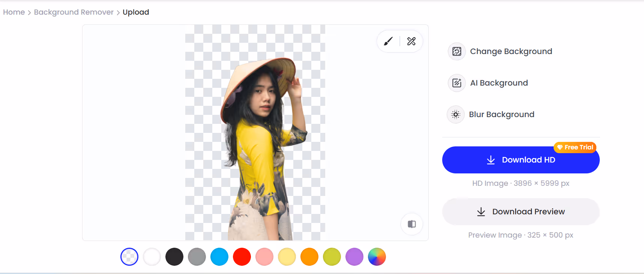Choose the orange background swatch

tap(309, 257)
